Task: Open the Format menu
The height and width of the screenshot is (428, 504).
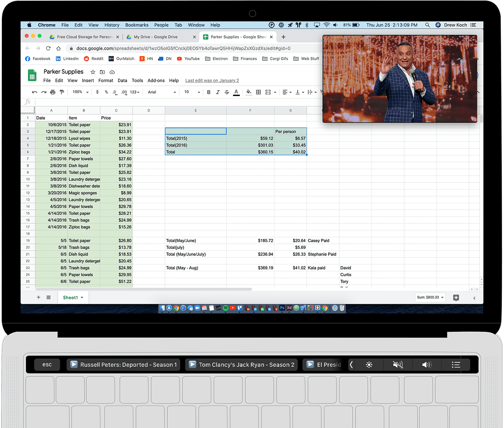Action: tap(106, 80)
